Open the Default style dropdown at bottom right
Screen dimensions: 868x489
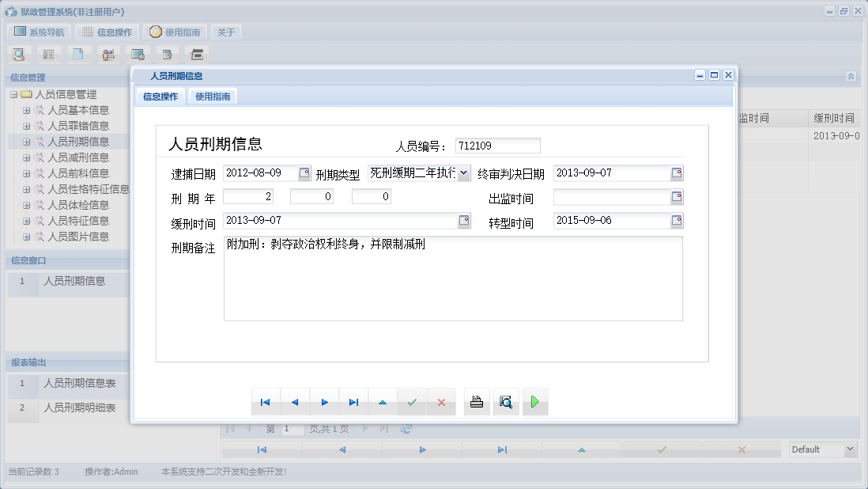click(851, 449)
